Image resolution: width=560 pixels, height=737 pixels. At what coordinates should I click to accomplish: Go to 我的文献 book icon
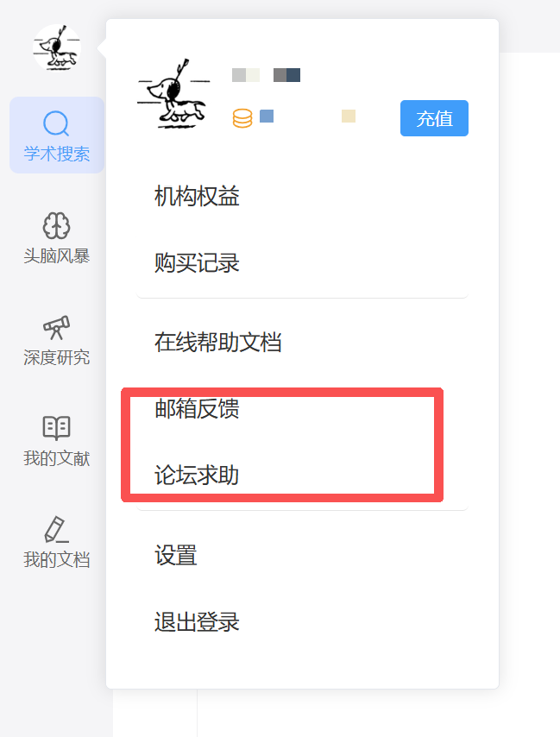[x=56, y=428]
